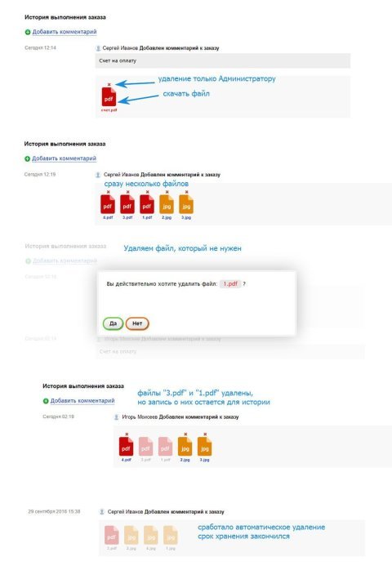
Task: Delete счет.pdf using its red X
Action: coord(109,84)
